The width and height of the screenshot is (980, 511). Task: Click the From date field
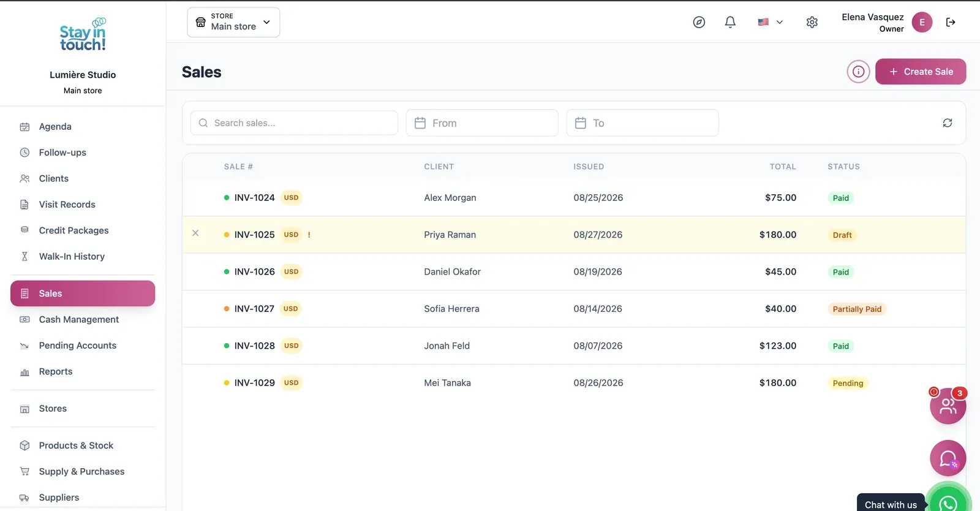(x=482, y=123)
